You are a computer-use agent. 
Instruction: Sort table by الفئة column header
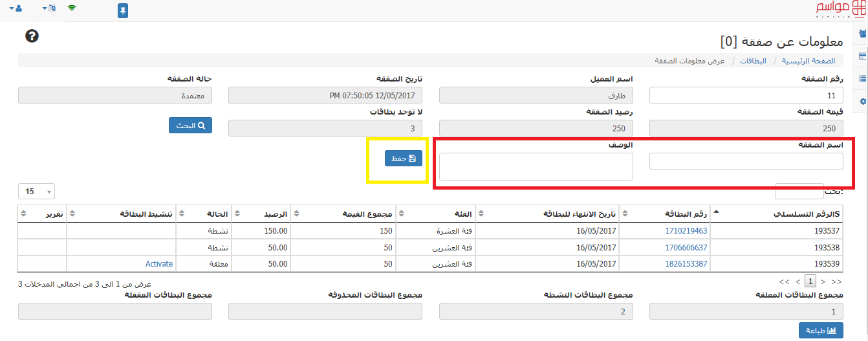coord(435,214)
